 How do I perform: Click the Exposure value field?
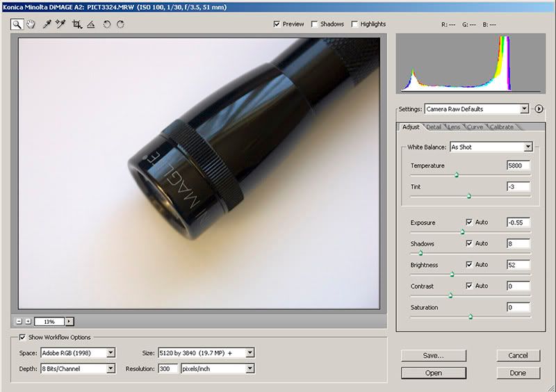click(518, 222)
